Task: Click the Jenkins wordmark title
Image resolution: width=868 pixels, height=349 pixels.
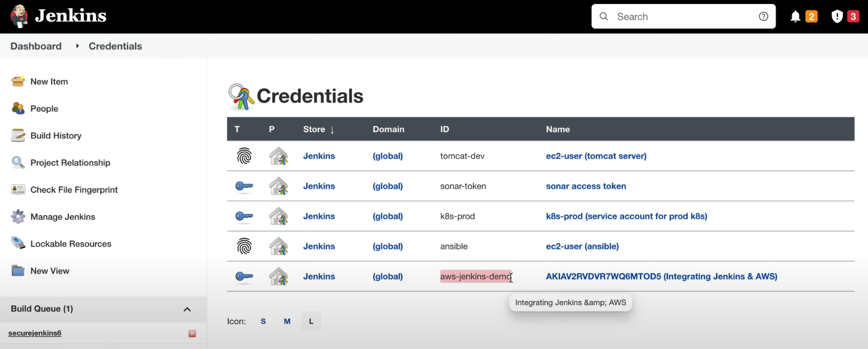Action: (71, 16)
